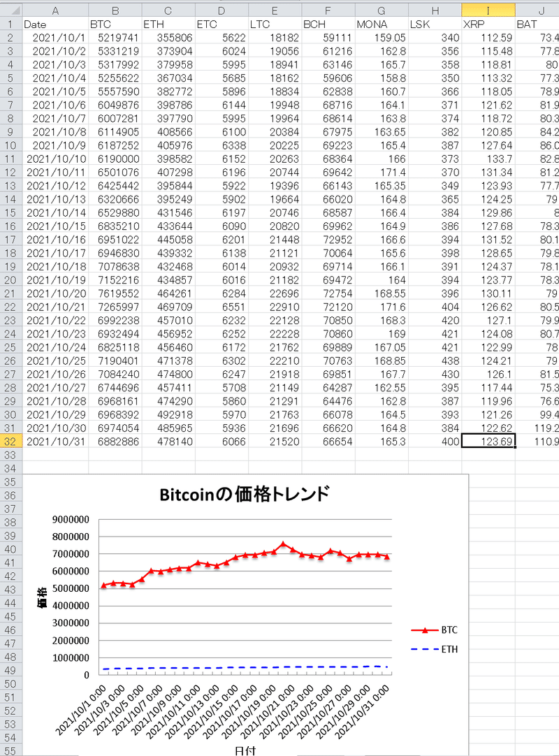This screenshot has width=559, height=756.
Task: Click x-axis label 2021/10/1 0:00
Action: click(81, 710)
